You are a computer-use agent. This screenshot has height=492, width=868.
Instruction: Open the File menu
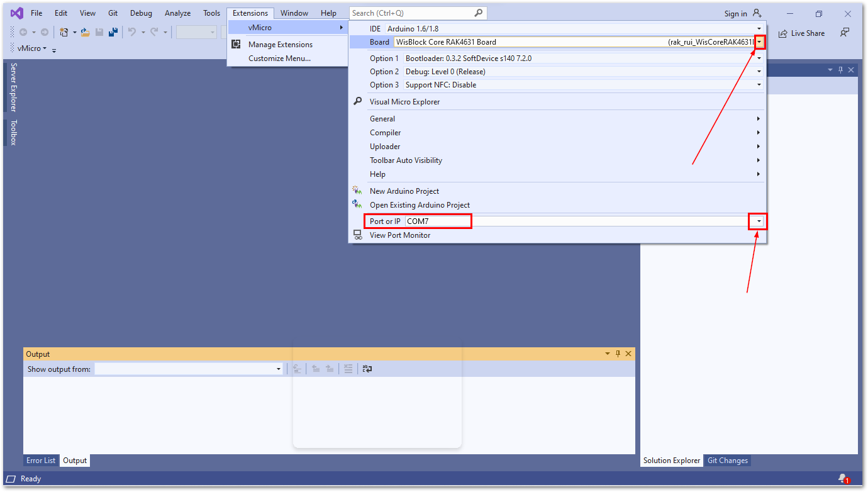pos(36,13)
